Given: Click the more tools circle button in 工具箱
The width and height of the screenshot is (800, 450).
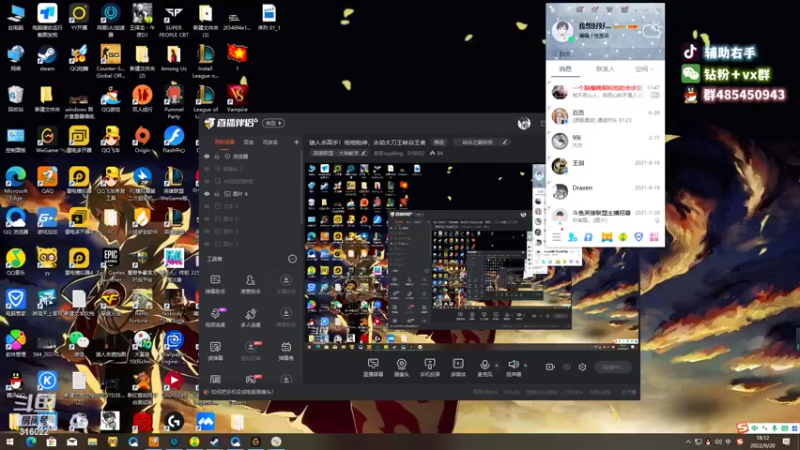Looking at the screenshot, I should click(x=292, y=259).
